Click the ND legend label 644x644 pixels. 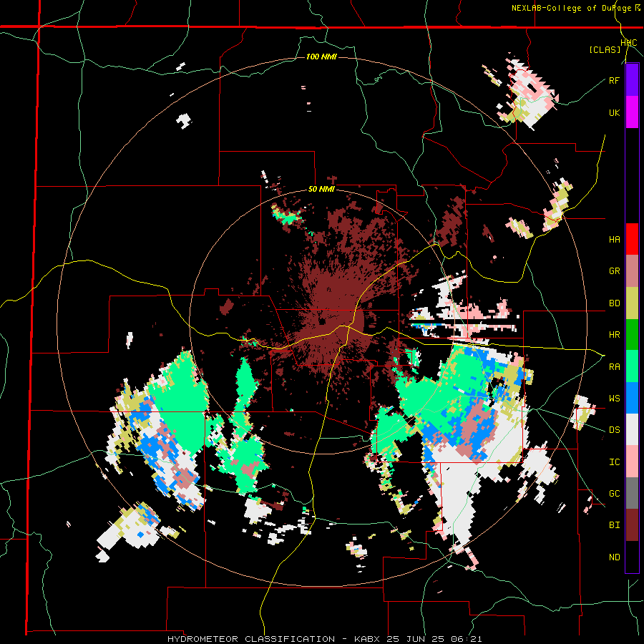click(614, 557)
